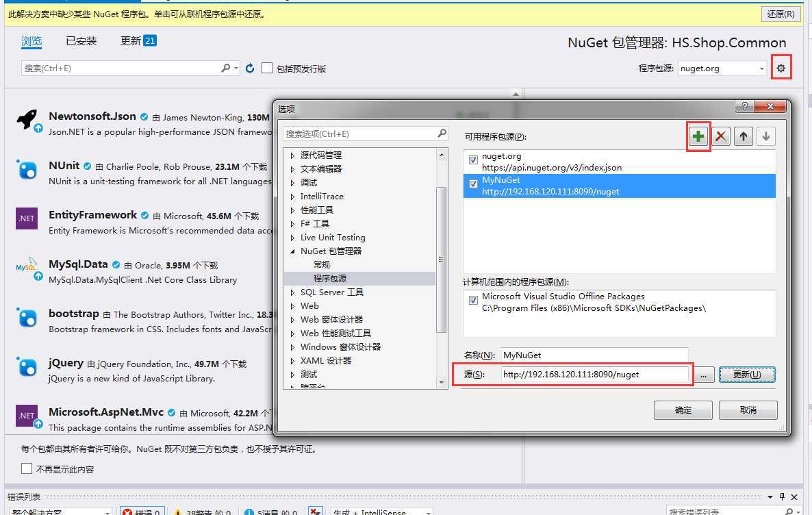The height and width of the screenshot is (515, 812).
Task: Click Newtonsoft.Json rocket icon
Action: [x=27, y=121]
